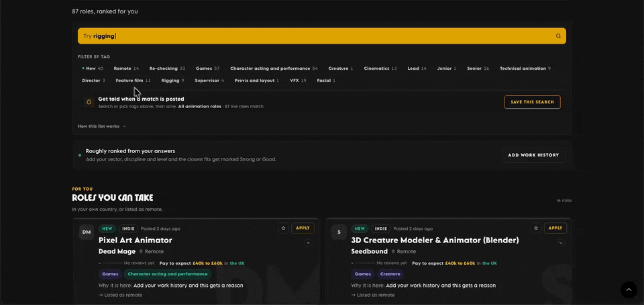644x305 pixels.
Task: Filter by the Re-checking tag
Action: click(167, 69)
